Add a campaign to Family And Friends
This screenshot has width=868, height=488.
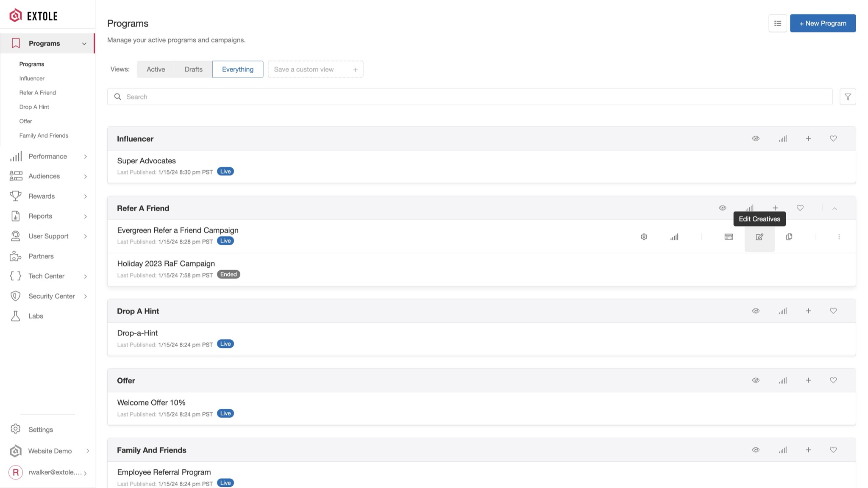808,450
